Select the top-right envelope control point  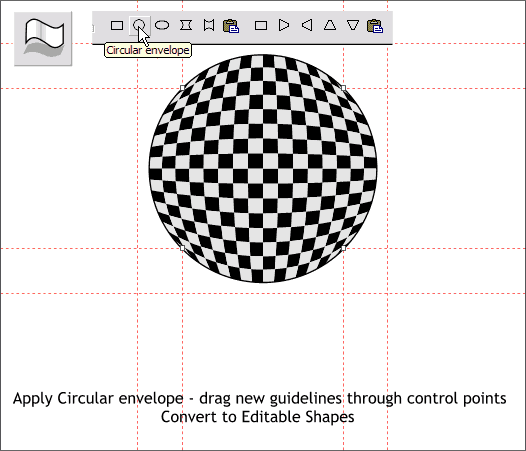tap(344, 88)
